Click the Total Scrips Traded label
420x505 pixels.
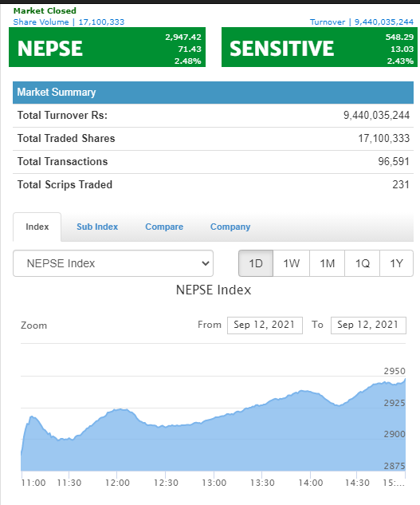[x=65, y=184]
